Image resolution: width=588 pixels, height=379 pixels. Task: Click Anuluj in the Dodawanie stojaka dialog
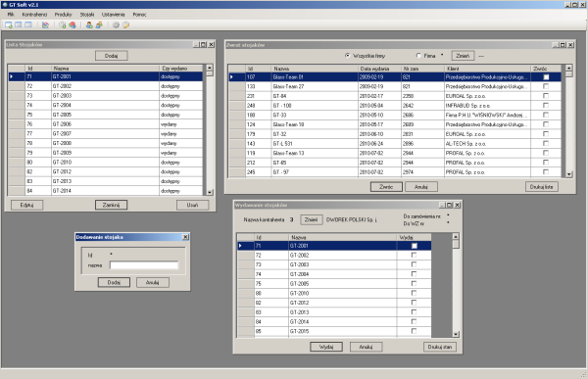(x=152, y=282)
